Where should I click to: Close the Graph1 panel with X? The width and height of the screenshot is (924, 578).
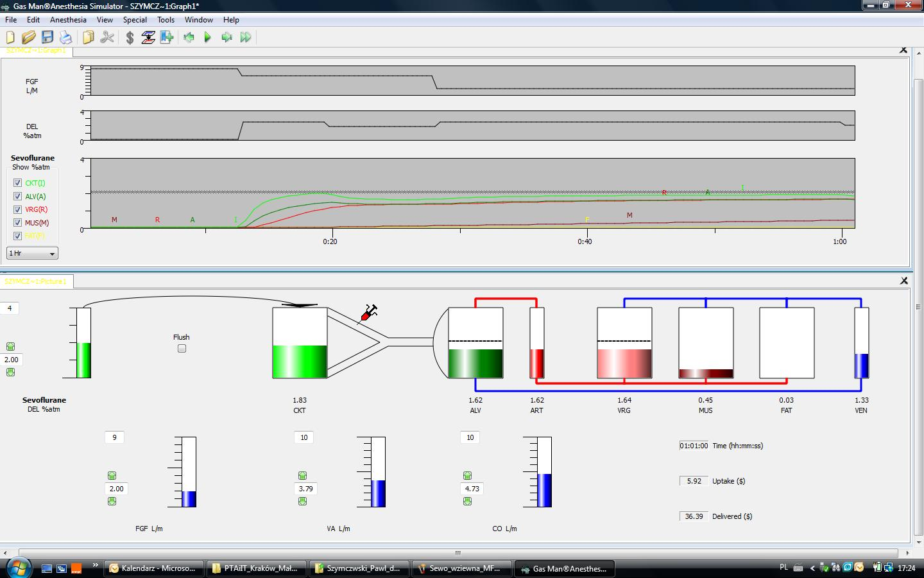pos(903,50)
